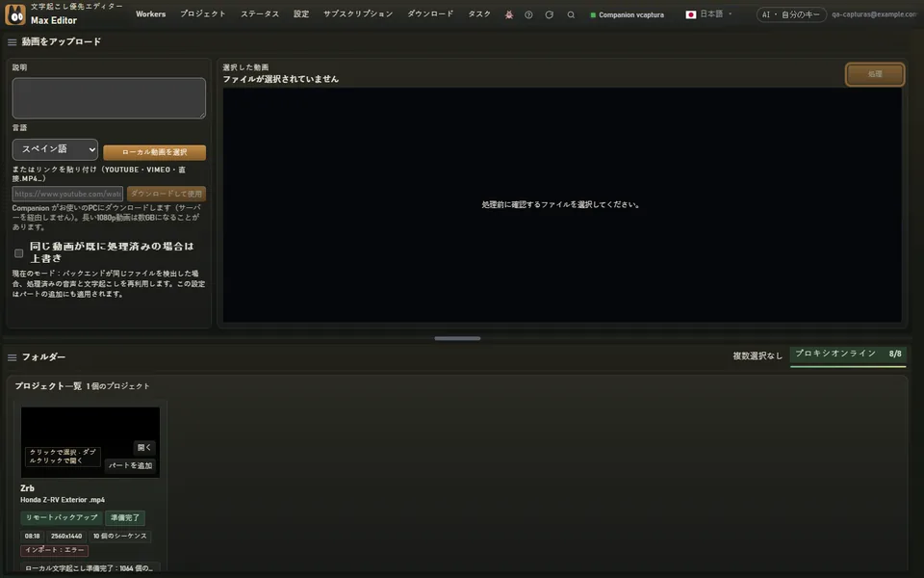Click the refresh icon in top bar

(x=550, y=14)
